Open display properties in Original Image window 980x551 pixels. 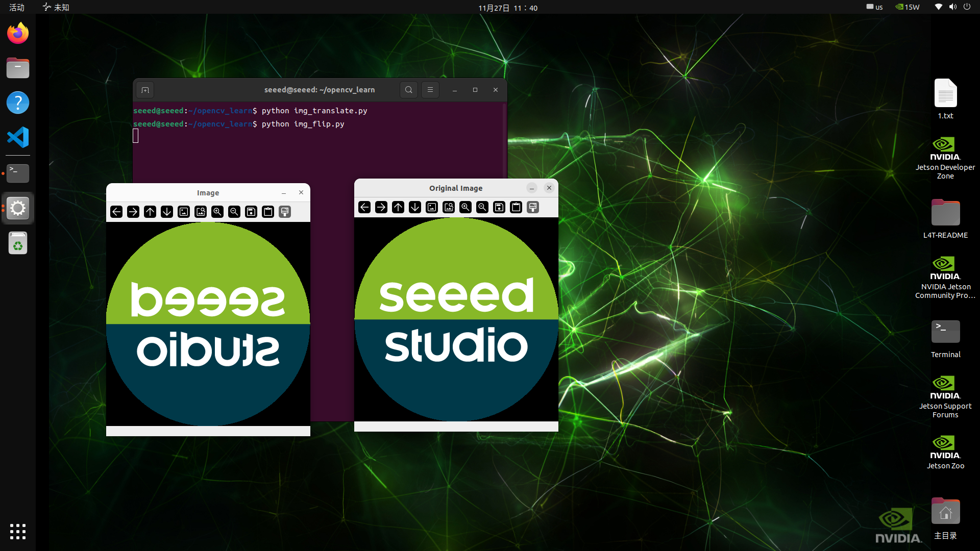pos(533,207)
